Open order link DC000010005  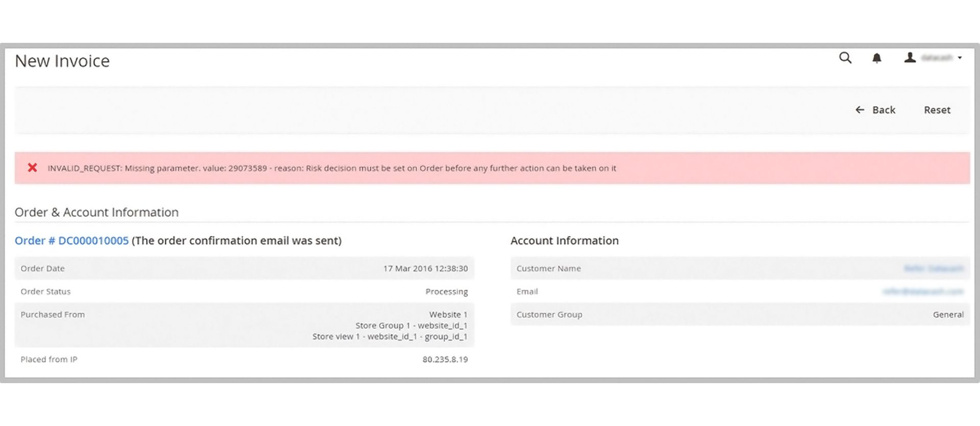[x=71, y=240]
